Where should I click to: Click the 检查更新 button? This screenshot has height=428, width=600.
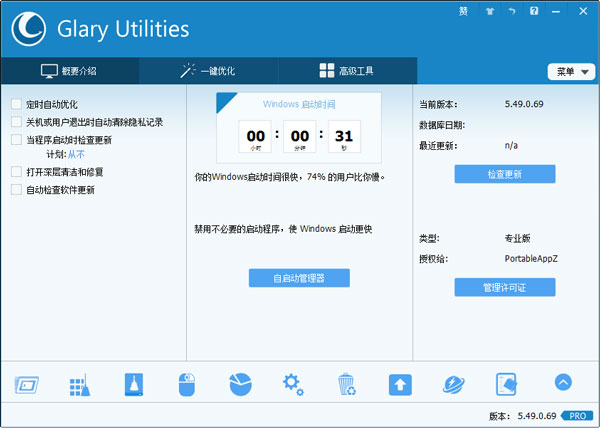coord(505,174)
